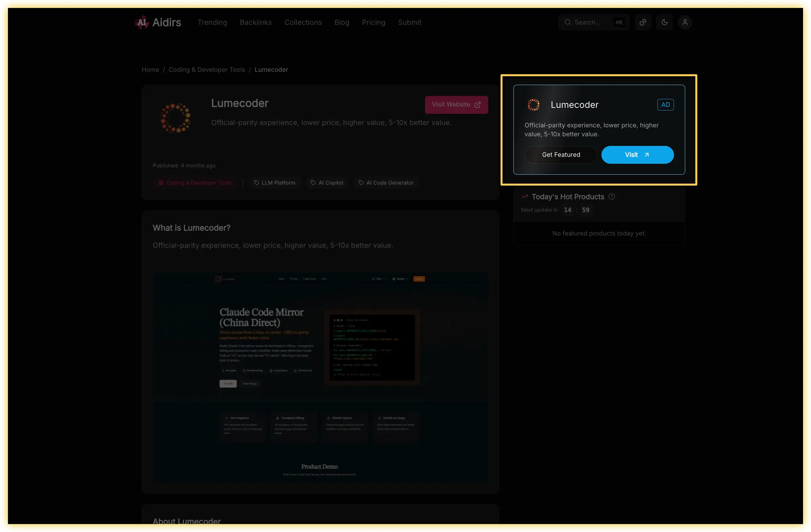This screenshot has width=811, height=532.
Task: Click the Aidirs logo icon
Action: point(142,22)
